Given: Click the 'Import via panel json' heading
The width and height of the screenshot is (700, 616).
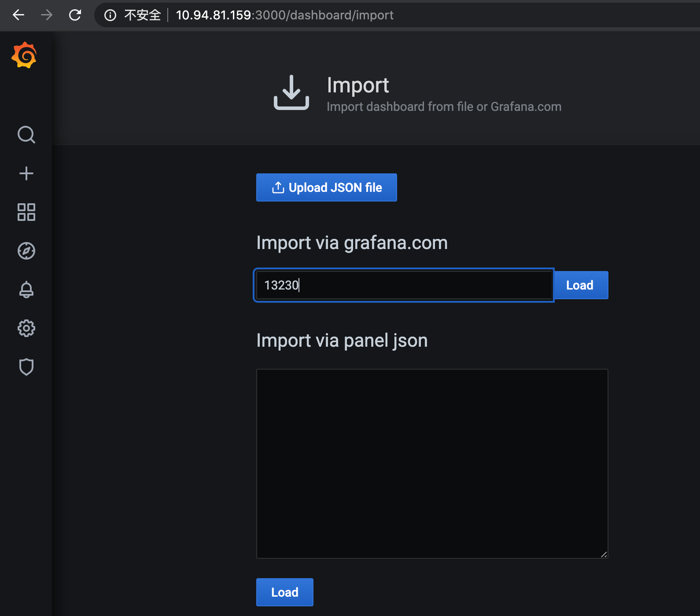Looking at the screenshot, I should (x=342, y=341).
